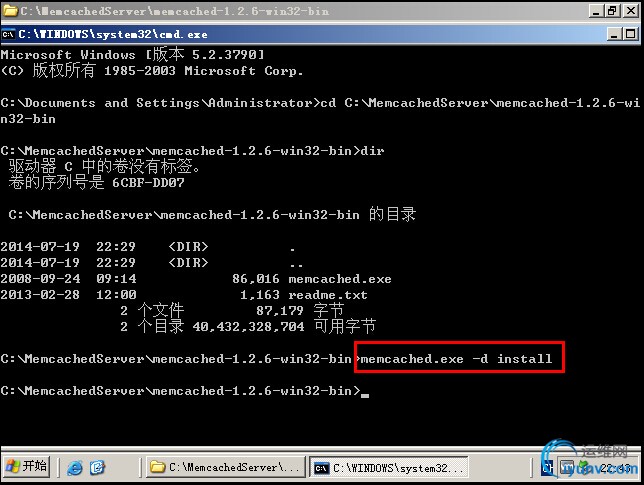This screenshot has width=644, height=485.
Task: Click the '86,016' file size value
Action: pyautogui.click(x=255, y=279)
